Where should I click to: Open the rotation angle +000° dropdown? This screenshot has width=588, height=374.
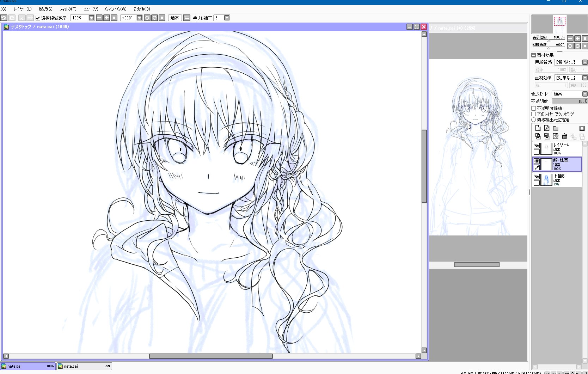(x=139, y=18)
